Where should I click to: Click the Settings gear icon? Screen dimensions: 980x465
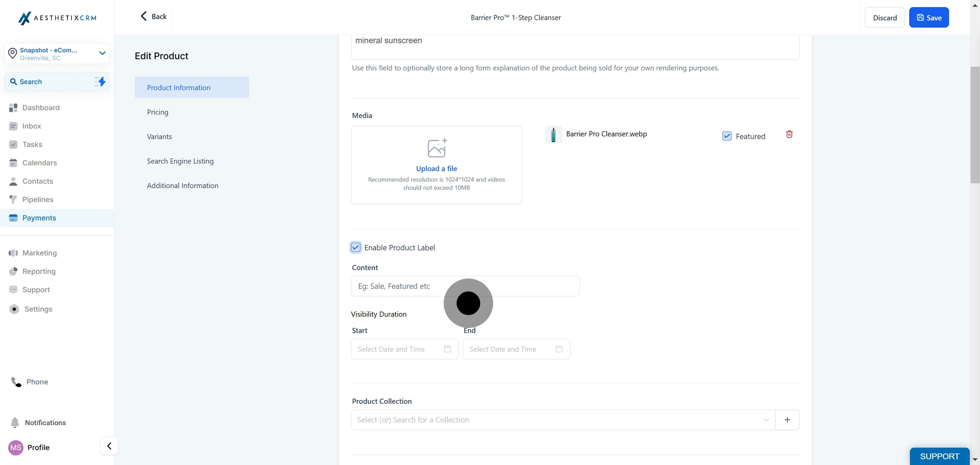tap(14, 309)
